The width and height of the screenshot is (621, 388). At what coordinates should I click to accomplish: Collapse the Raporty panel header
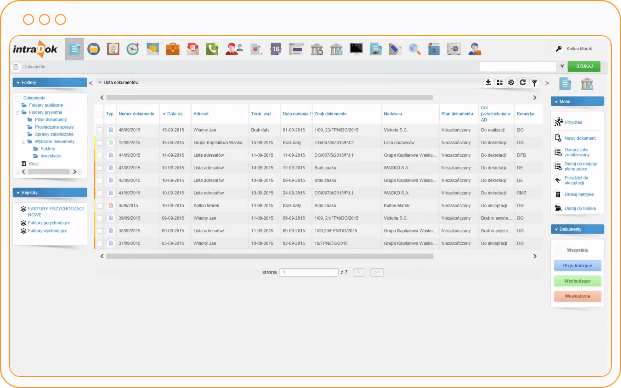(50, 192)
